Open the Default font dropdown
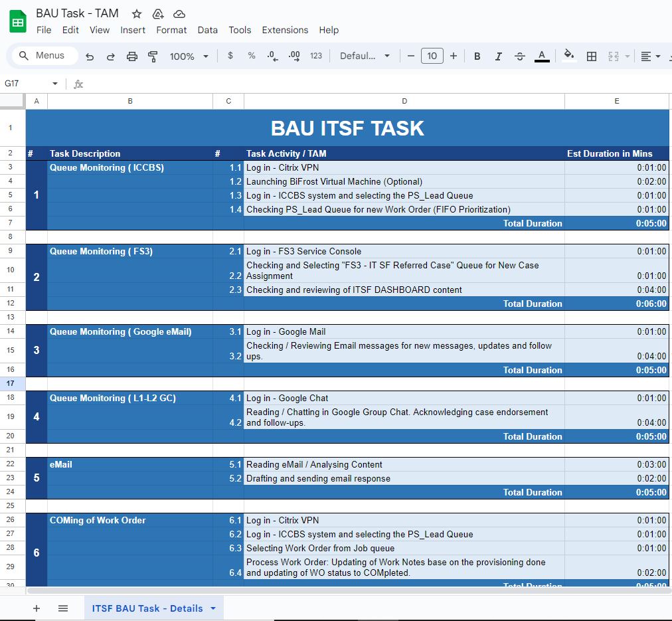672x621 pixels. click(x=365, y=56)
